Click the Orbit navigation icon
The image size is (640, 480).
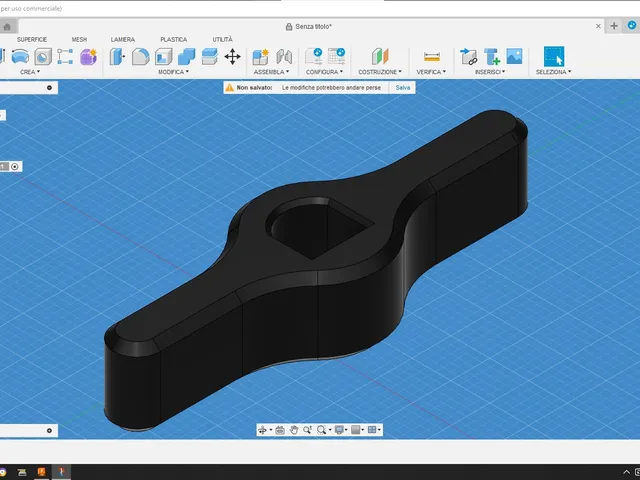tap(262, 430)
